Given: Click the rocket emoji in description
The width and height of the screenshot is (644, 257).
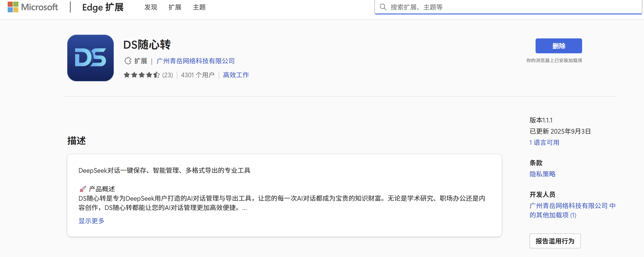Looking at the screenshot, I should tap(83, 189).
